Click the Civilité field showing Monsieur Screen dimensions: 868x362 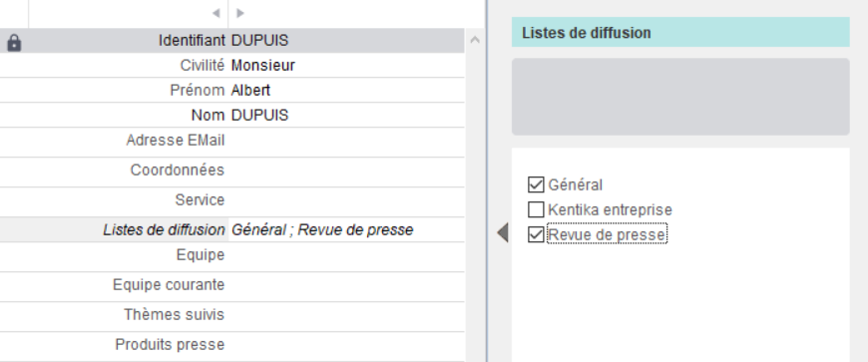pyautogui.click(x=346, y=65)
